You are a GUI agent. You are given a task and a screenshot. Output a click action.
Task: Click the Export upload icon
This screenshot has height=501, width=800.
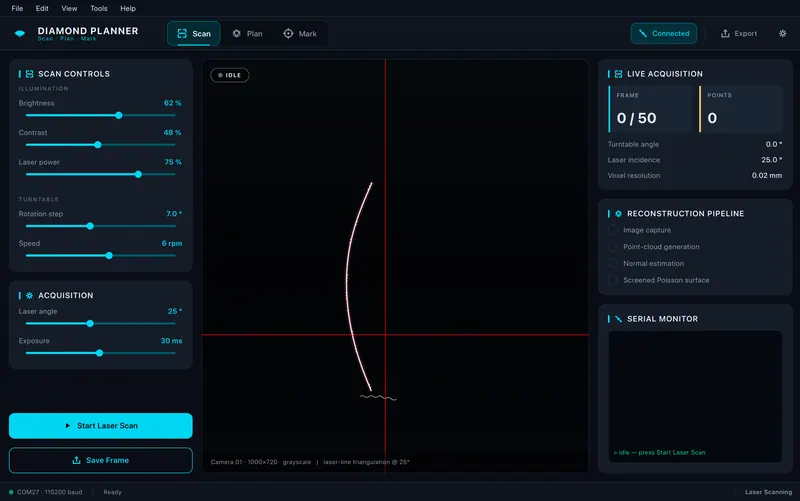click(x=725, y=34)
